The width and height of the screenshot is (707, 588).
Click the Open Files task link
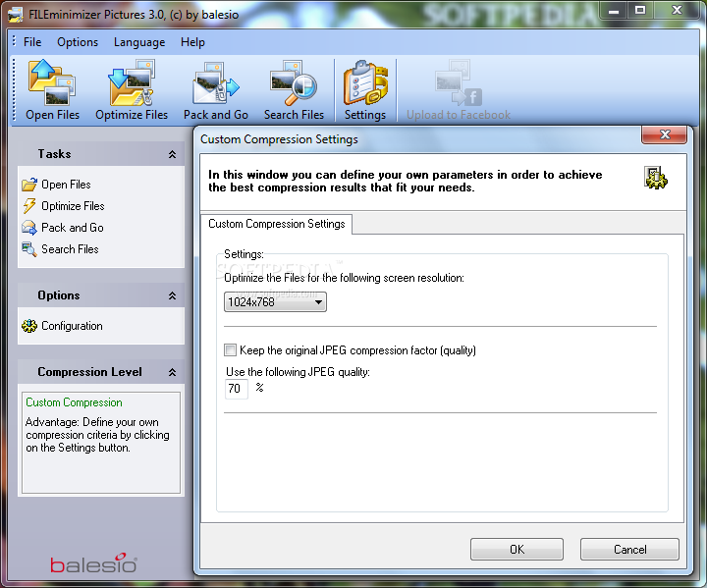(x=66, y=185)
